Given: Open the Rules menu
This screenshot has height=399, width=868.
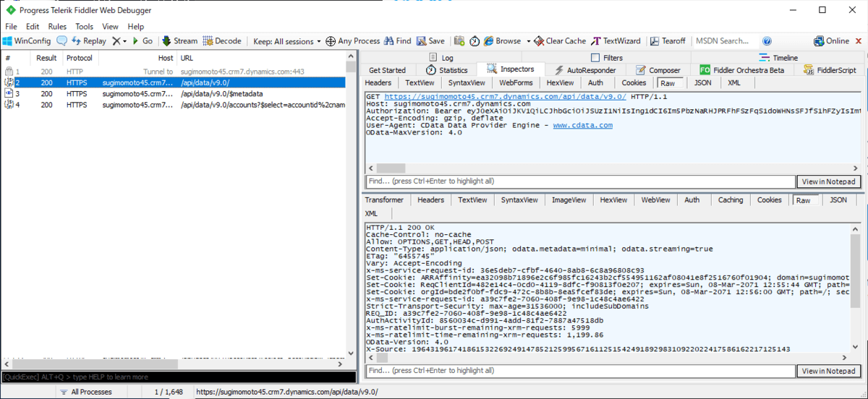Looking at the screenshot, I should pyautogui.click(x=57, y=27).
